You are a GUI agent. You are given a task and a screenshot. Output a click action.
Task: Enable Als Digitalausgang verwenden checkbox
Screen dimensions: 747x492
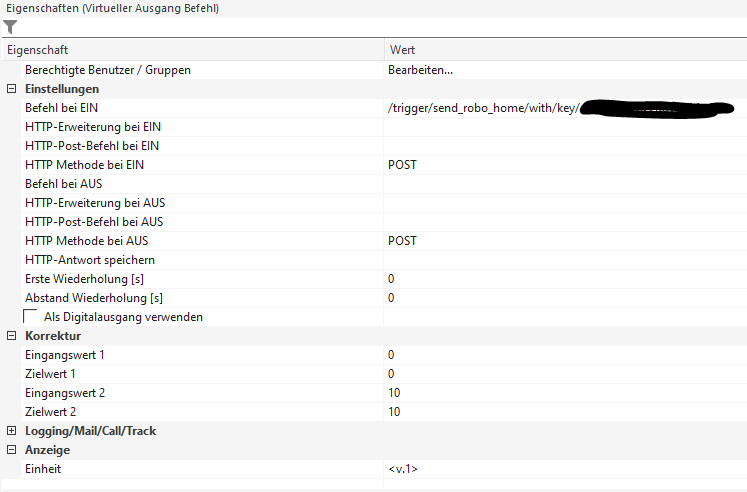(x=32, y=317)
